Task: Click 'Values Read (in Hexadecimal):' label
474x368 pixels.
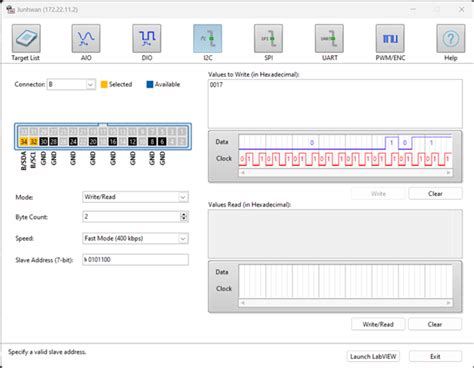Action: pyautogui.click(x=249, y=204)
